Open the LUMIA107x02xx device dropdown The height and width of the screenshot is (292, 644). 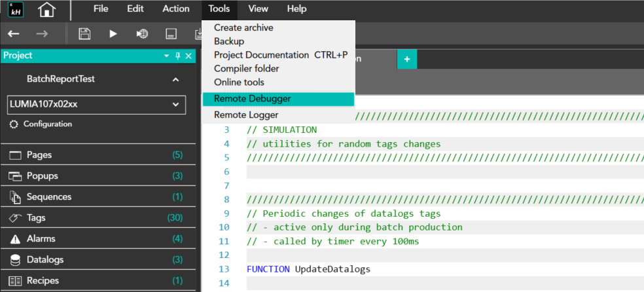tap(175, 104)
